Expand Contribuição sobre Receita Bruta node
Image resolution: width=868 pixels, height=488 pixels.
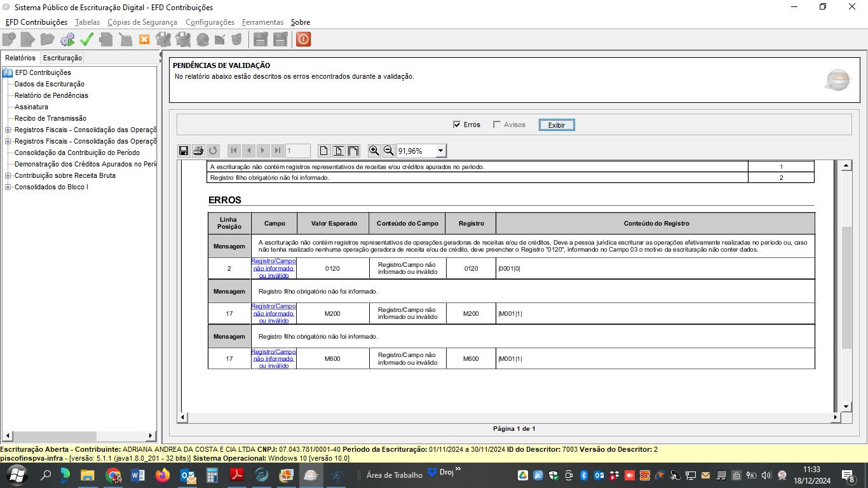8,175
